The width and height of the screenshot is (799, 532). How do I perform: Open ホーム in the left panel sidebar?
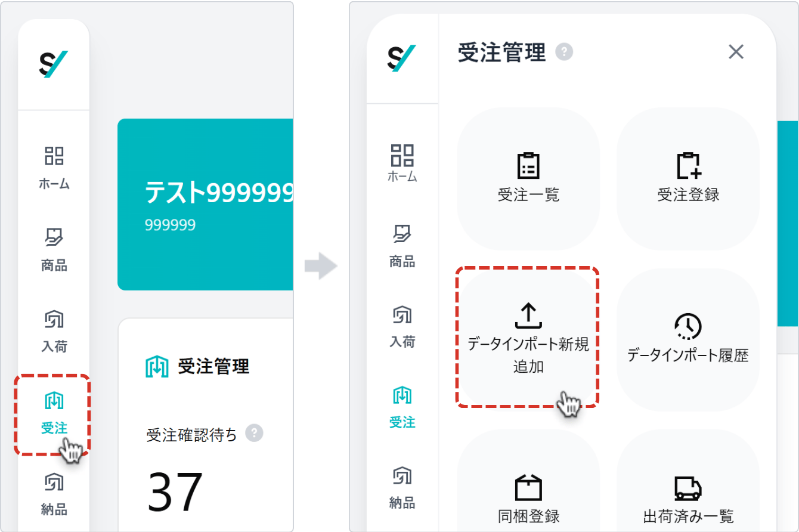click(x=54, y=168)
